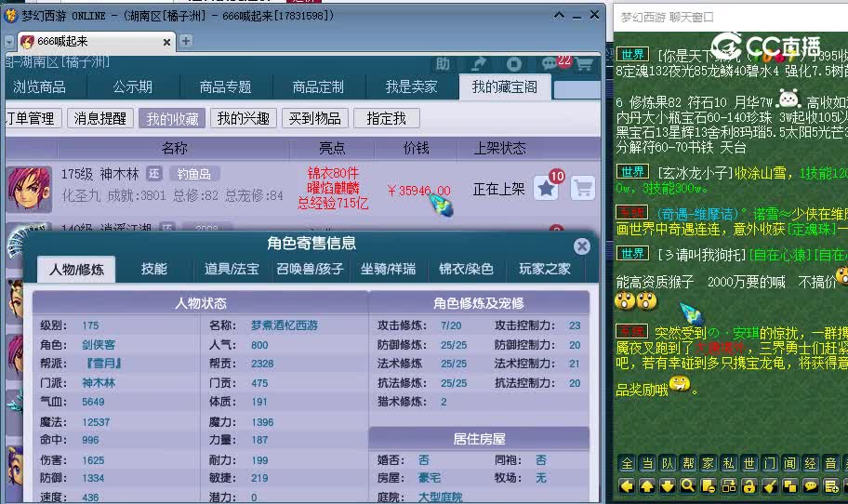Select the 我的收藏 button
The height and width of the screenshot is (504, 848).
tap(173, 118)
